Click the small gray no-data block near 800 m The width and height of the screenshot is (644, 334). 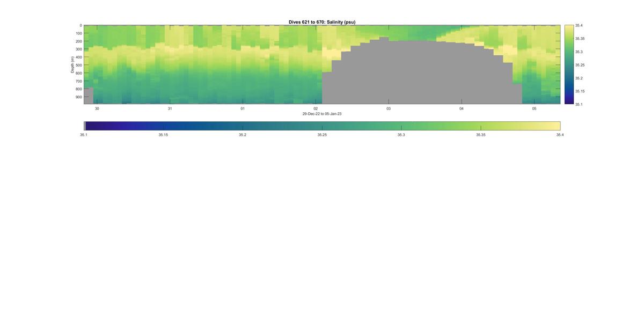click(89, 96)
